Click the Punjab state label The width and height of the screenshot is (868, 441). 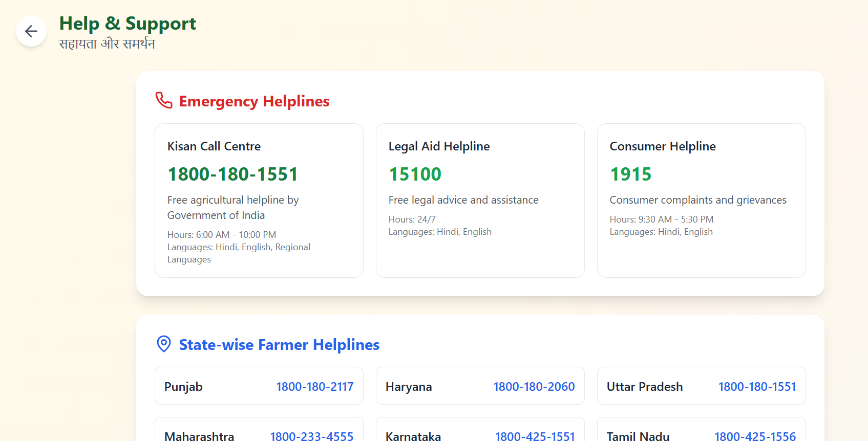pos(183,387)
